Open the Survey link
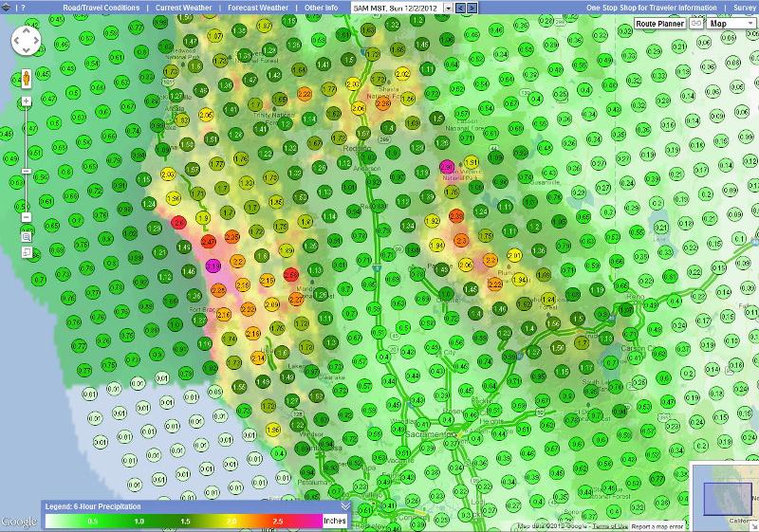This screenshot has height=532, width=759. pos(744,8)
